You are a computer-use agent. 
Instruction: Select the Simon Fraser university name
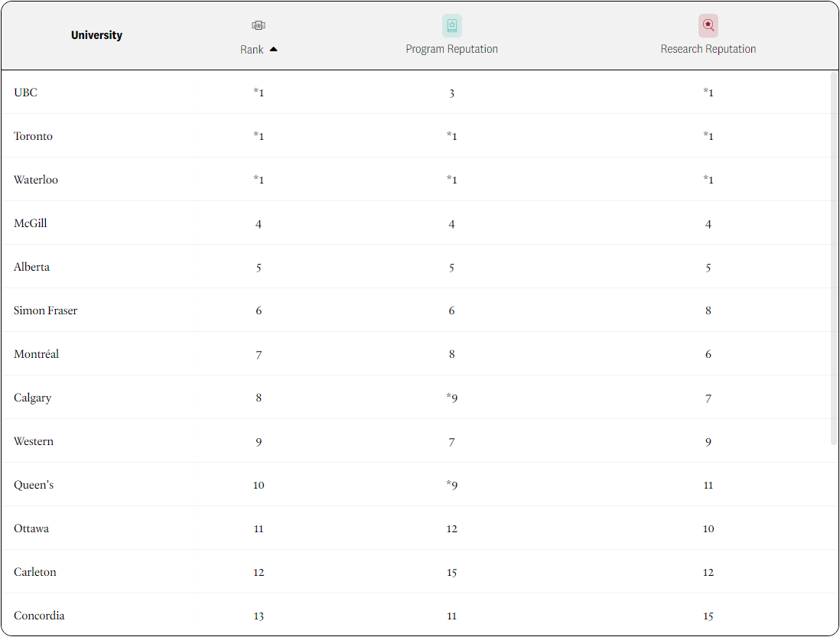46,310
